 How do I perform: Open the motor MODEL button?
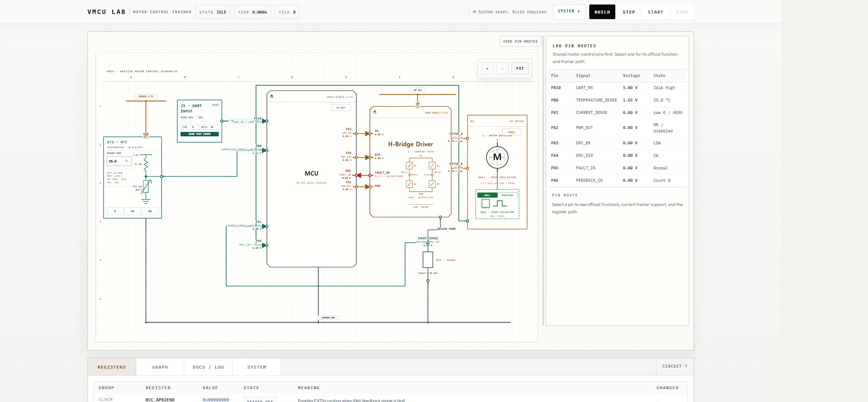point(512,132)
